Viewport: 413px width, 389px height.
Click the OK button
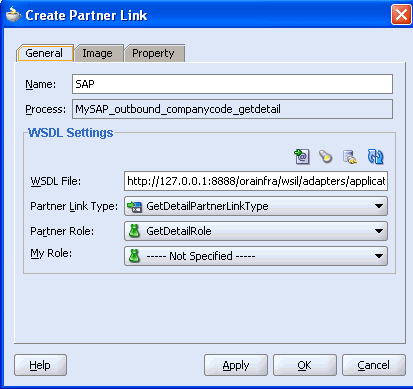tap(305, 365)
